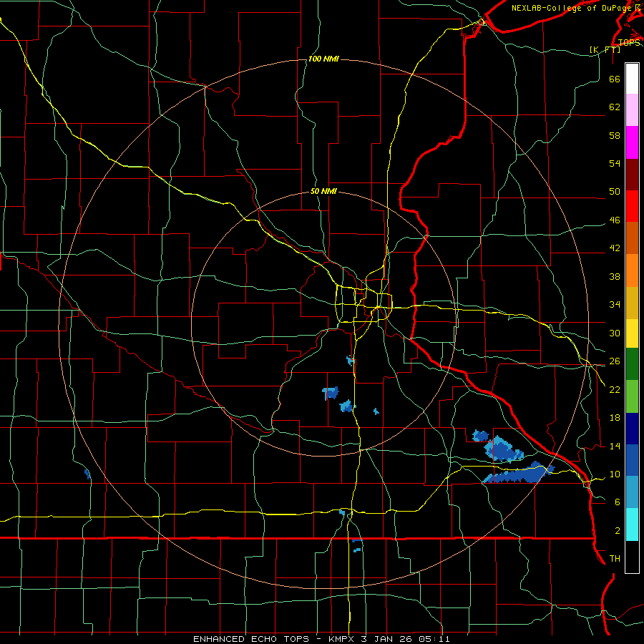Viewport: 644px width, 644px height.
Task: Click the legend value "62"
Action: click(x=615, y=107)
